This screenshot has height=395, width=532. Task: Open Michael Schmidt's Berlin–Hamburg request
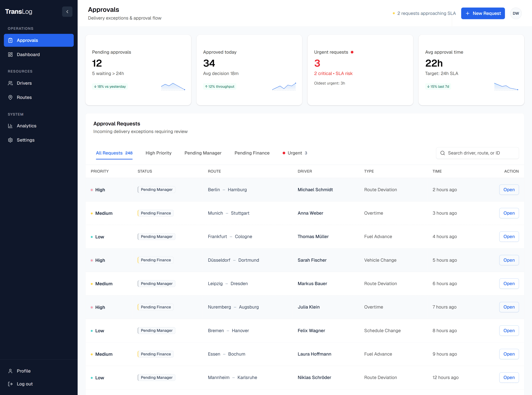coord(509,190)
